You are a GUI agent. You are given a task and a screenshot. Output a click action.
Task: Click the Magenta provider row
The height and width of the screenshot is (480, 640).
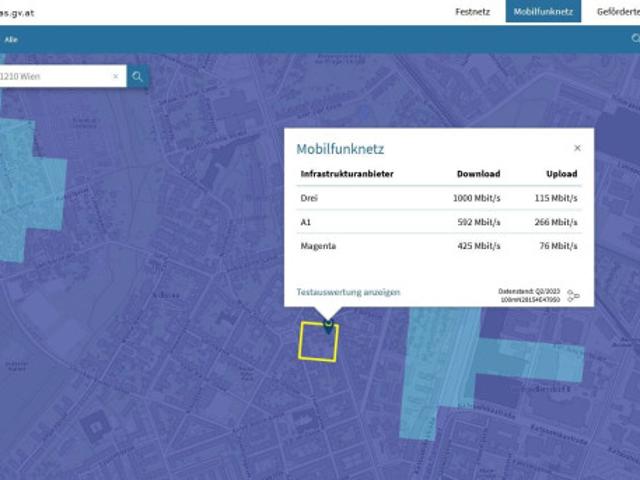coord(438,246)
